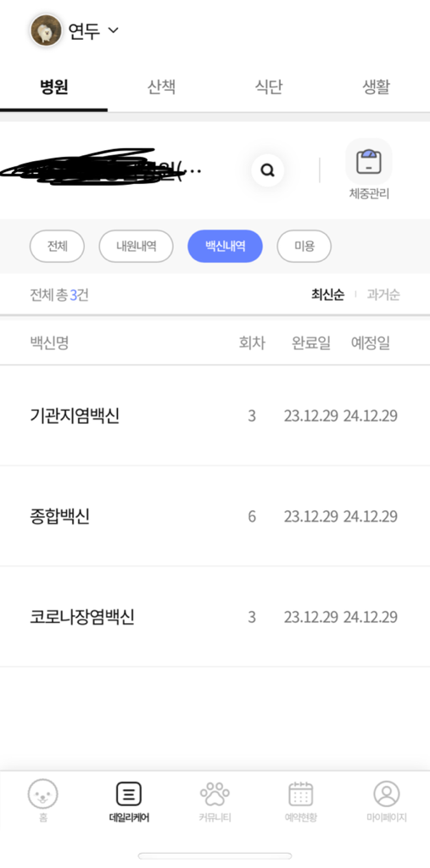Tap 연두 pet profile photo
Screen dimensions: 430x868
[x=46, y=30]
